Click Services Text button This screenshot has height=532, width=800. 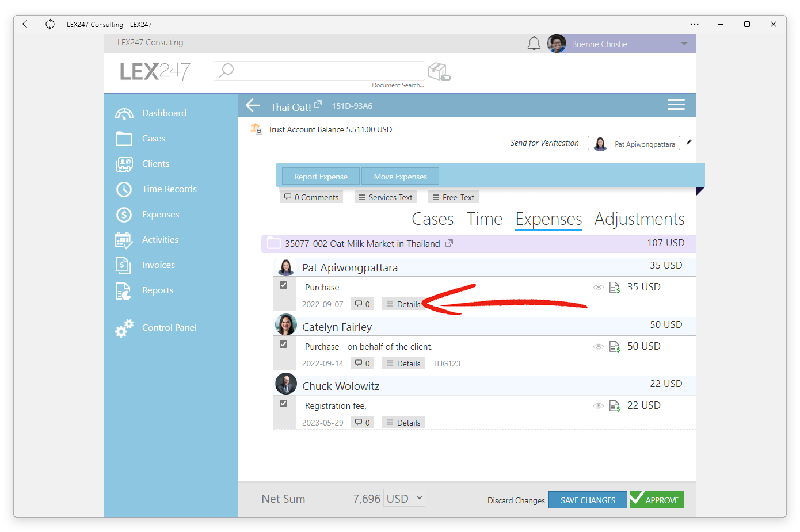tap(386, 197)
